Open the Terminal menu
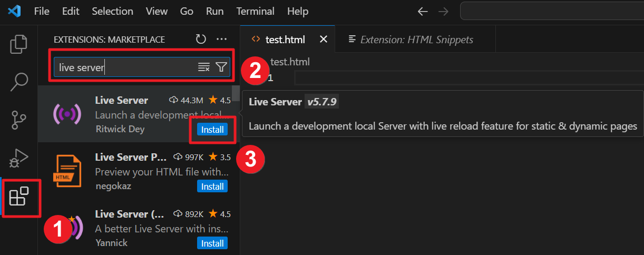644x255 pixels. coord(255,11)
